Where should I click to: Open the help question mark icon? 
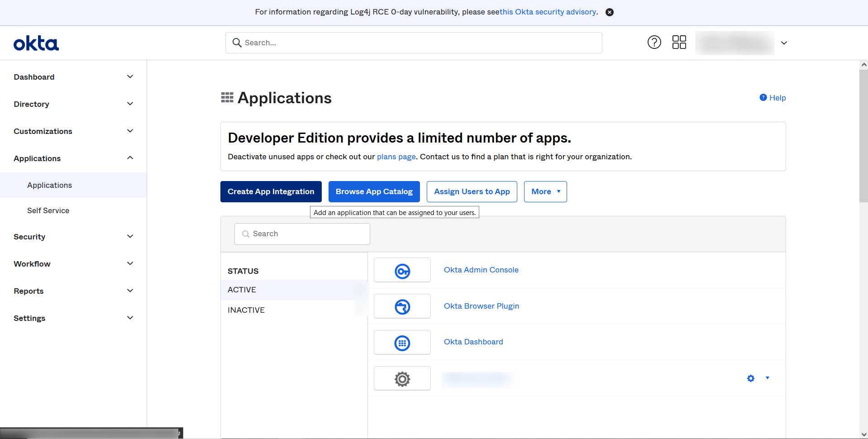654,43
